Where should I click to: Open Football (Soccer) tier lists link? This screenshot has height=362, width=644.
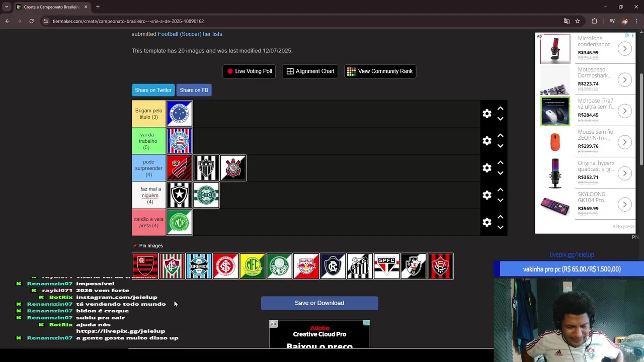(190, 34)
